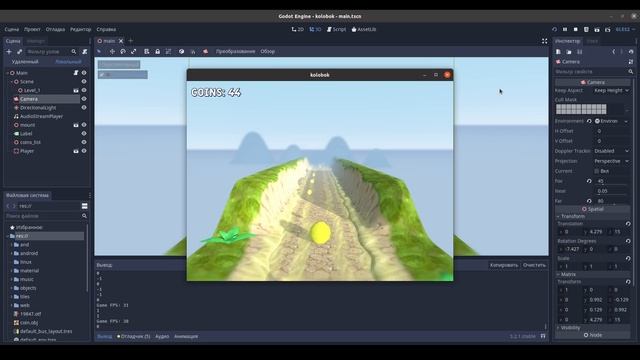The height and width of the screenshot is (360, 640).
Task: Click the Копировать output button
Action: point(504,265)
